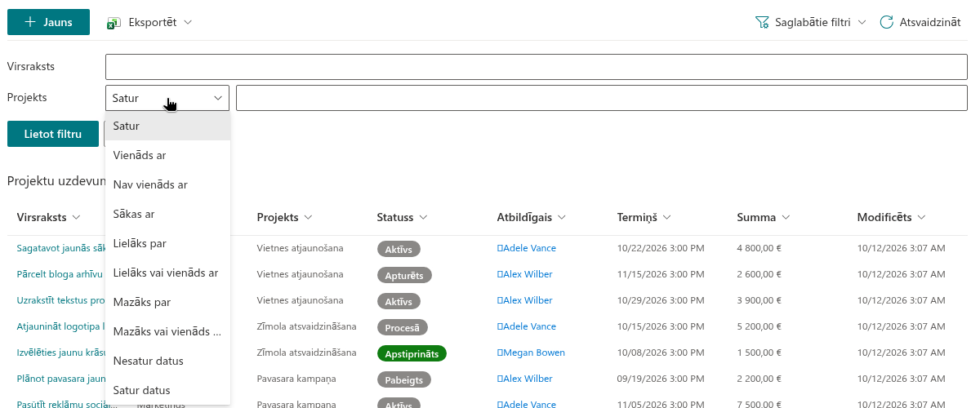Choose the Vienāds ar operator
Viewport: 980px width, 408px height.
click(167, 155)
